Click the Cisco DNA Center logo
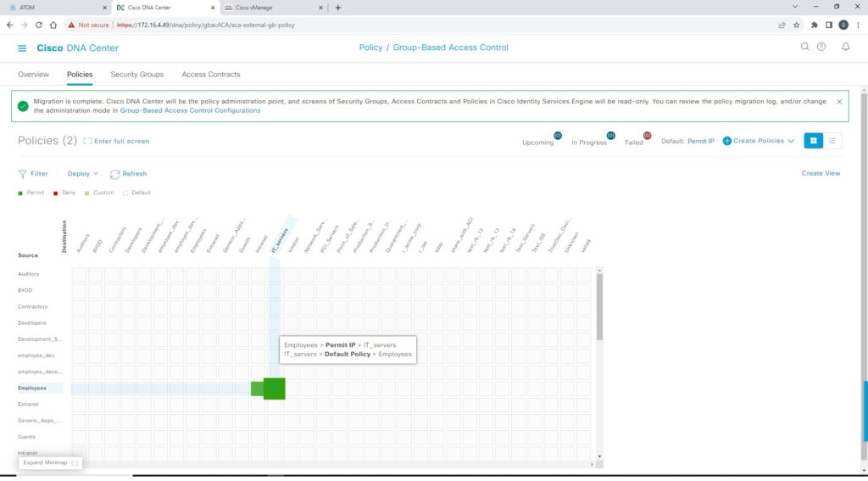Viewport: 868px width, 481px height. [77, 48]
